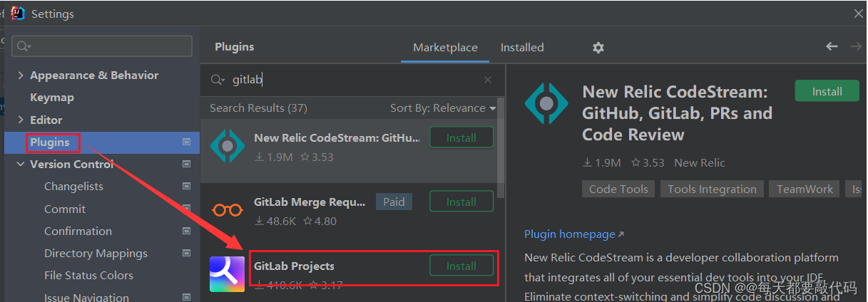This screenshot has width=868, height=302.
Task: Open Confirmation settings
Action: click(78, 231)
